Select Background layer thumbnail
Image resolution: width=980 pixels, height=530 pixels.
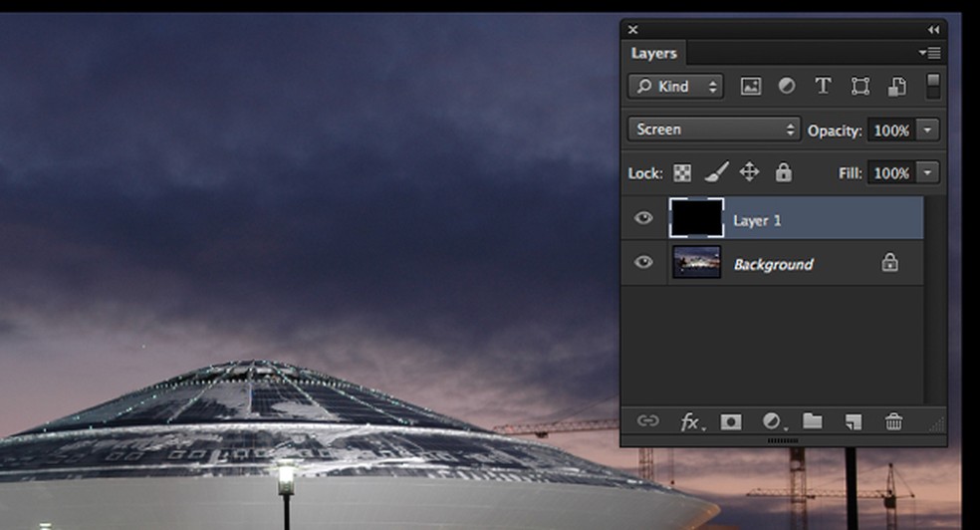[696, 262]
